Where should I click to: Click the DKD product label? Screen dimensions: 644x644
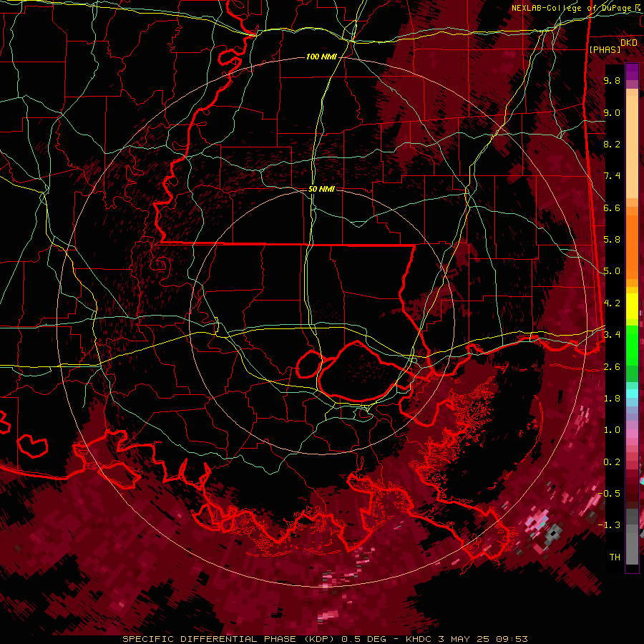point(628,43)
